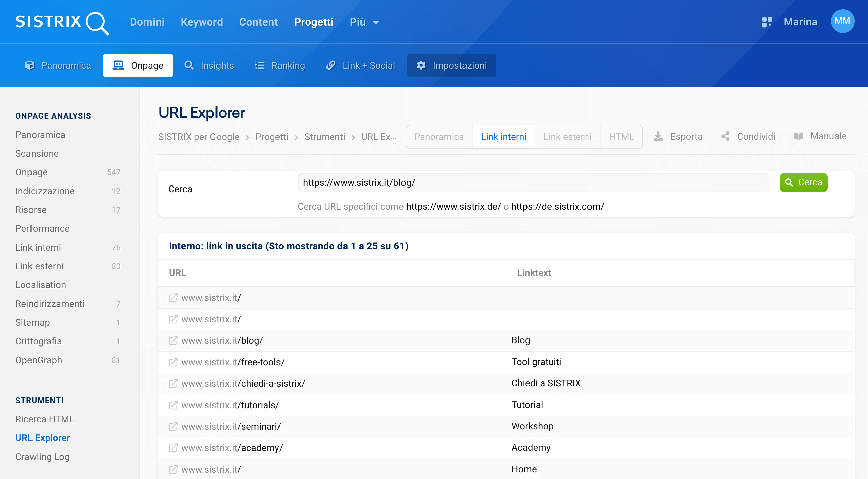868x479 pixels.
Task: Click the Onpage monitor icon
Action: click(118, 65)
